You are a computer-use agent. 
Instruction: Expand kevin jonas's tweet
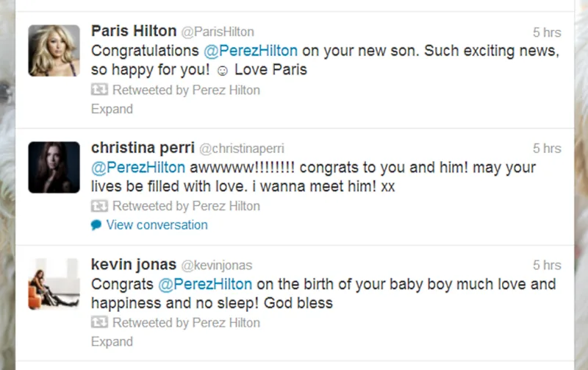[112, 341]
